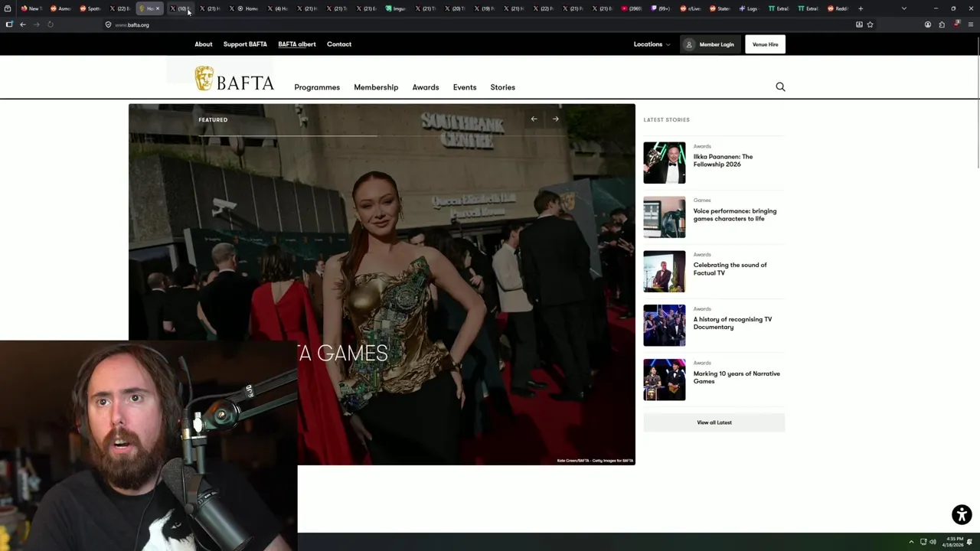
Task: Open the Windows notifications bell
Action: [x=969, y=542]
